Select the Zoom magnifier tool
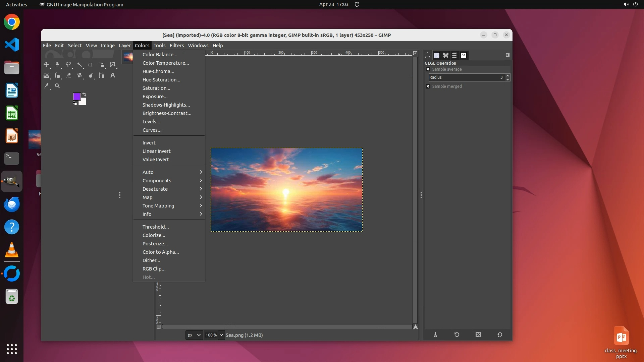 click(57, 86)
